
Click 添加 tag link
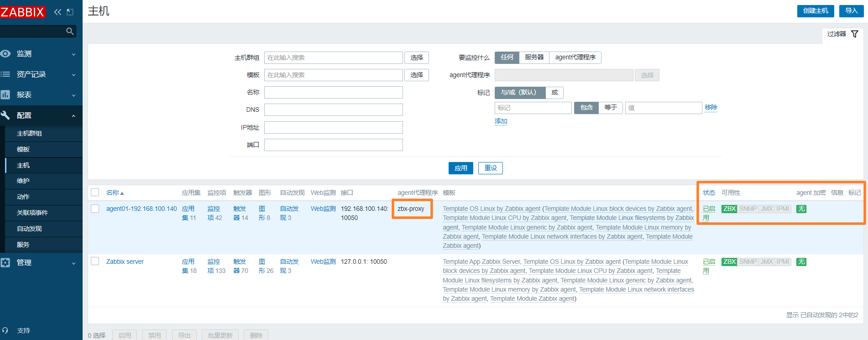point(501,121)
